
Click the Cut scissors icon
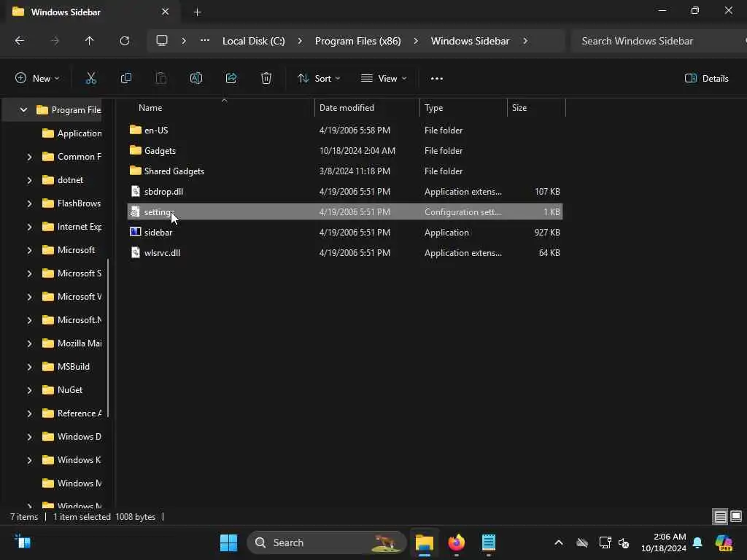tap(90, 78)
